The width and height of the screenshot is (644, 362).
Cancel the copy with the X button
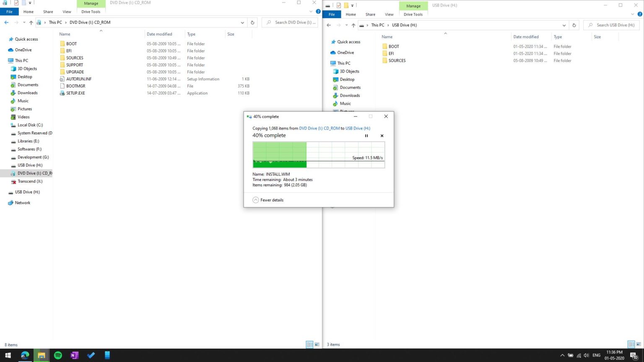point(382,136)
